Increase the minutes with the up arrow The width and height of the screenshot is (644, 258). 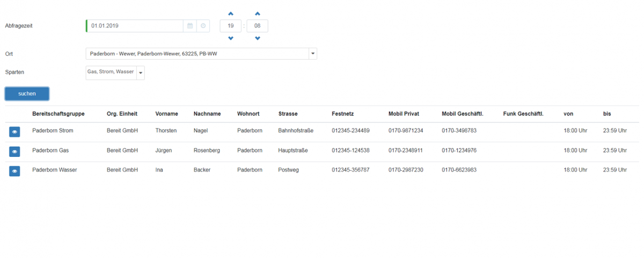click(x=258, y=13)
